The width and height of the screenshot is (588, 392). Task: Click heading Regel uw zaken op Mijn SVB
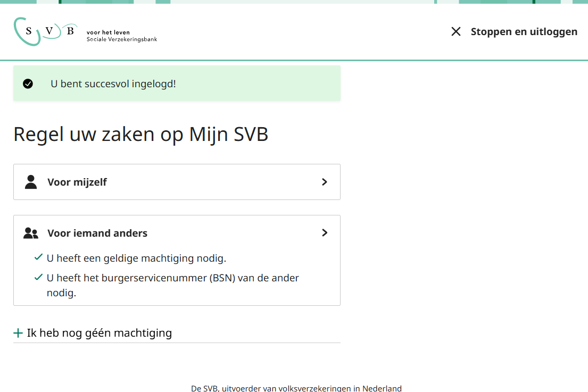coord(141,135)
